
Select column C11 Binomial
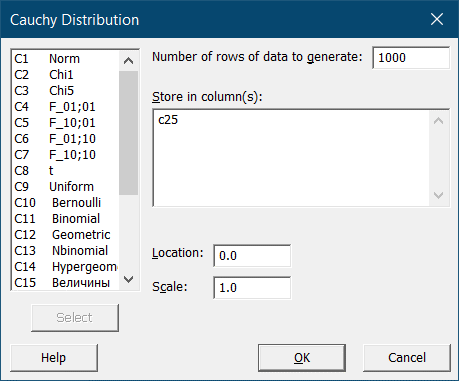point(65,219)
